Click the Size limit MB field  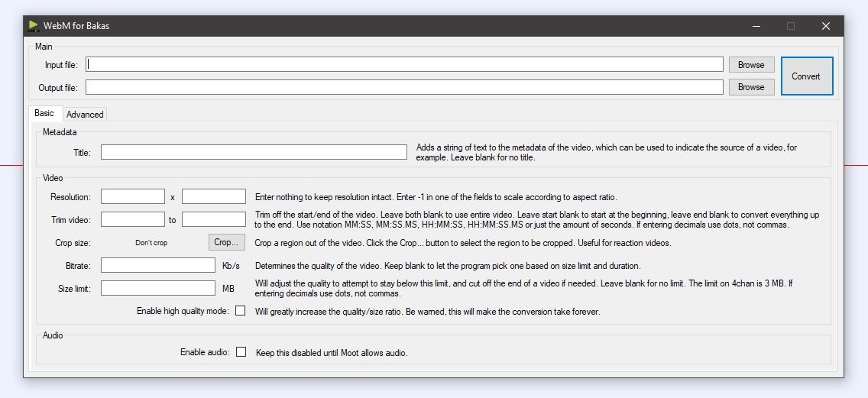coord(157,288)
